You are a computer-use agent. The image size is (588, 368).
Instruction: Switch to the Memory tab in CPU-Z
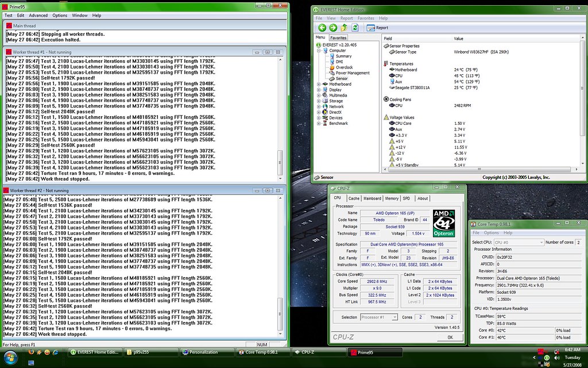392,198
